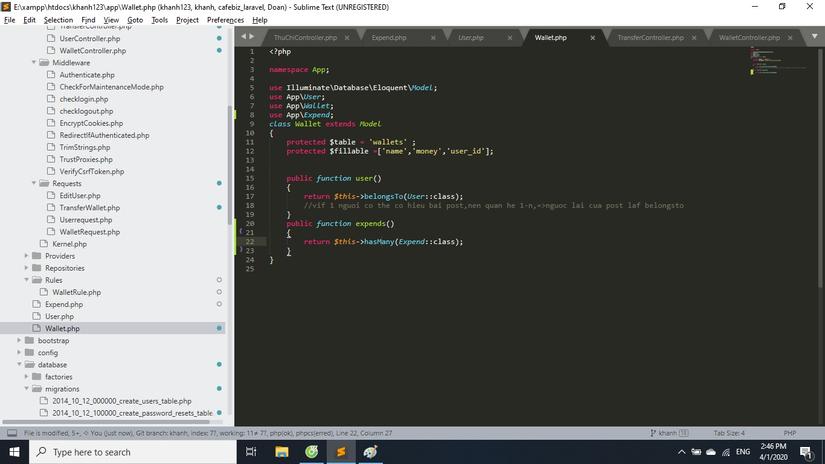Viewport: 825px width, 464px height.
Task: Expand the config folder
Action: click(x=19, y=352)
